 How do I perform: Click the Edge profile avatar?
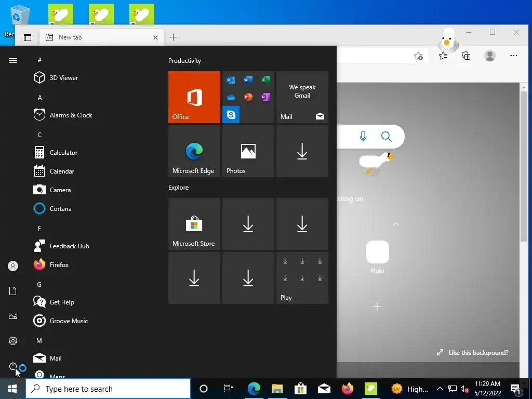[489, 56]
